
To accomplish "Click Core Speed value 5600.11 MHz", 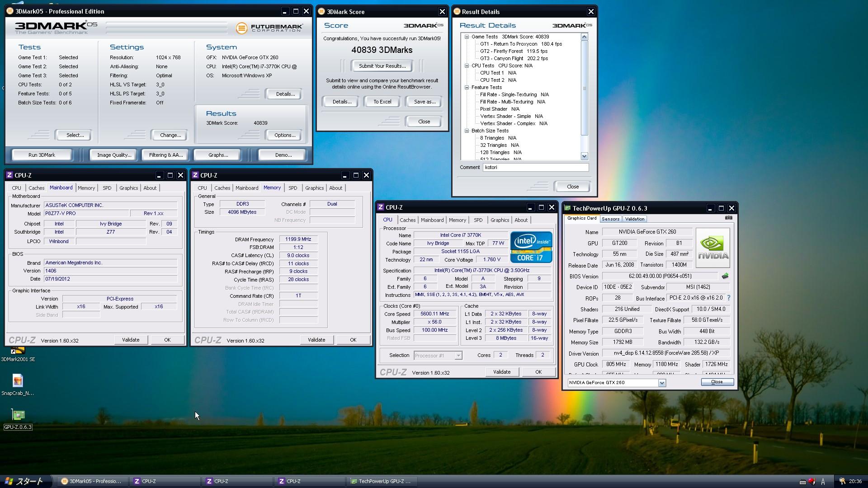I will 434,314.
